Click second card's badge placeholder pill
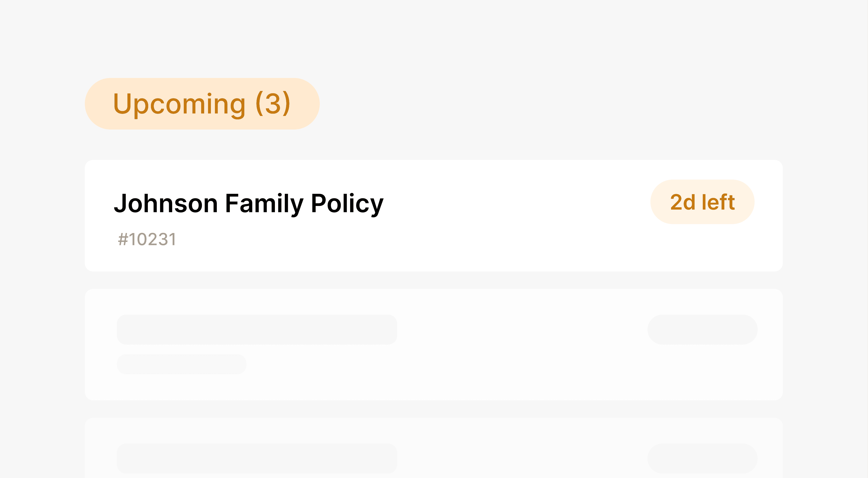The image size is (868, 478). [x=702, y=330]
